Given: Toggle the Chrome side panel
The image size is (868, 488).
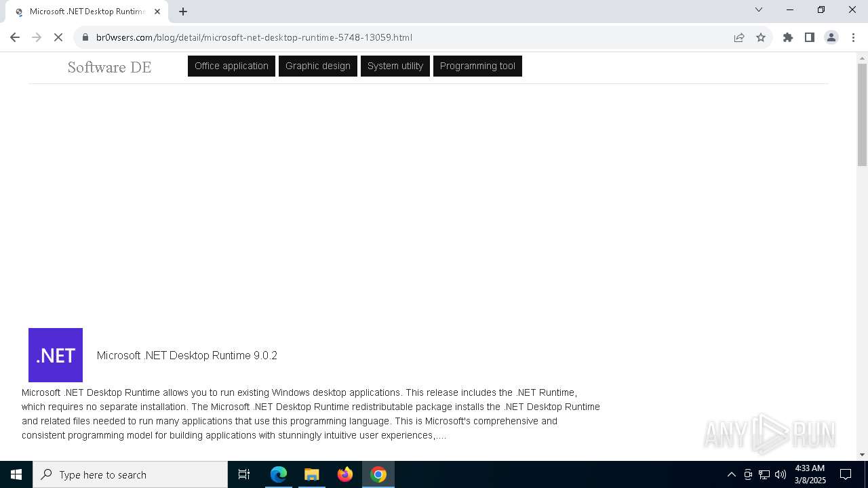Looking at the screenshot, I should pyautogui.click(x=810, y=37).
